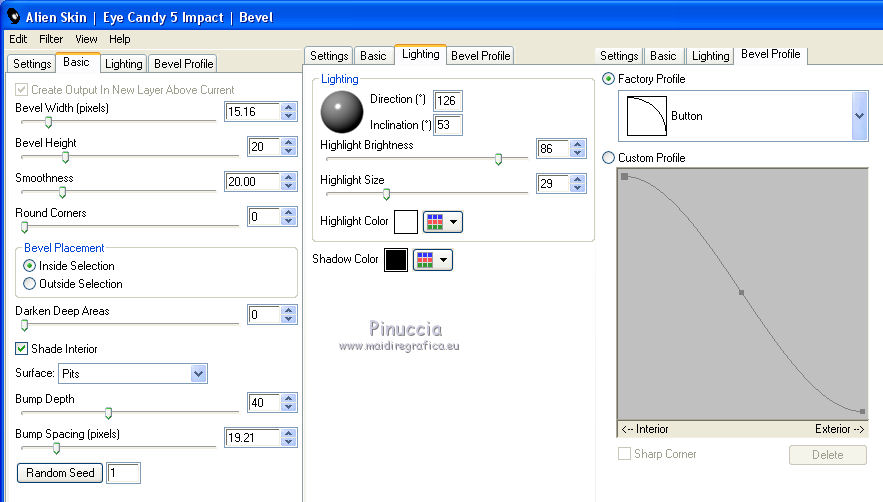Select Outside Selection bevel placement
Viewport: 883px width, 502px height.
[x=29, y=284]
